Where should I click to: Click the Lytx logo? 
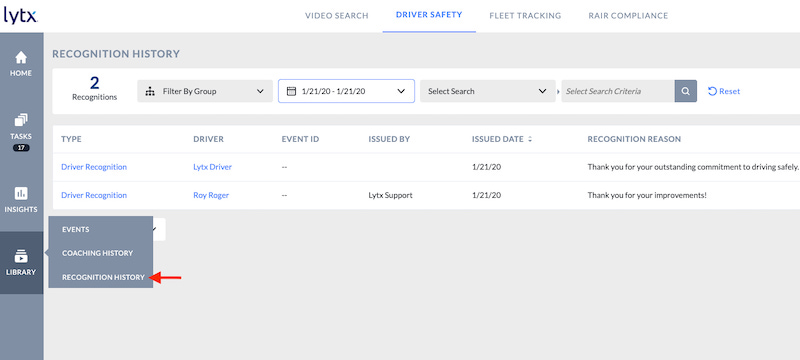click(x=20, y=16)
